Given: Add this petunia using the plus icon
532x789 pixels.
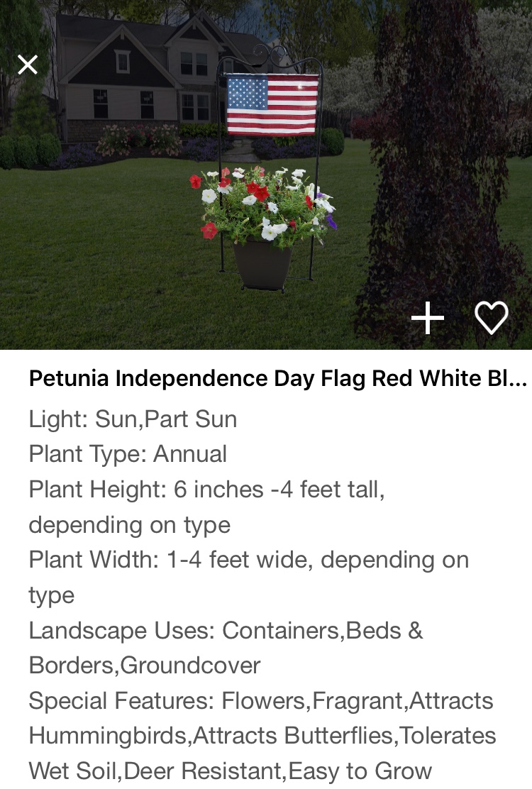Looking at the screenshot, I should pyautogui.click(x=428, y=318).
